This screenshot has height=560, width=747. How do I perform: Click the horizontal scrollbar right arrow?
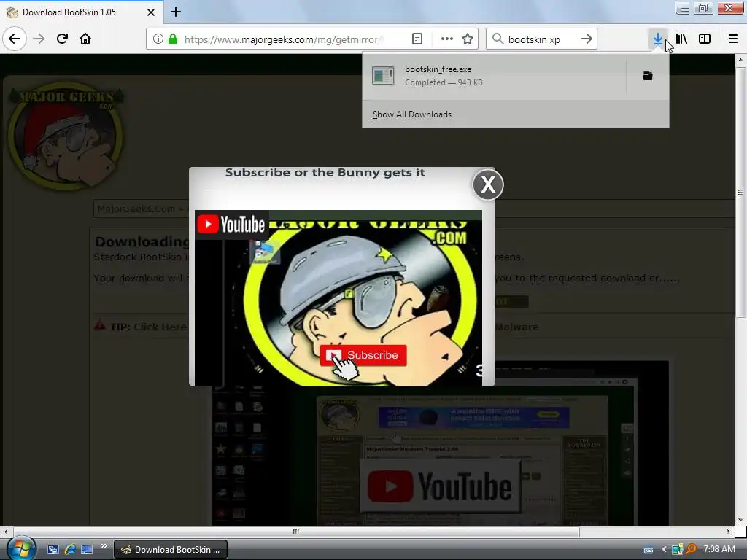729,532
